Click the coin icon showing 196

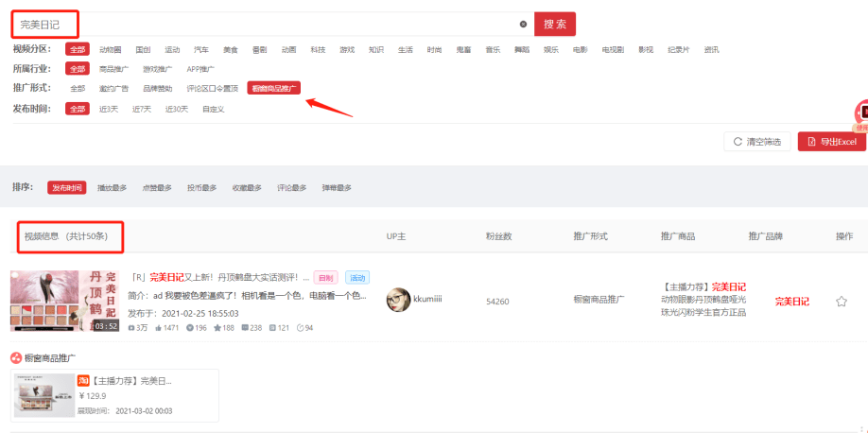(190, 328)
